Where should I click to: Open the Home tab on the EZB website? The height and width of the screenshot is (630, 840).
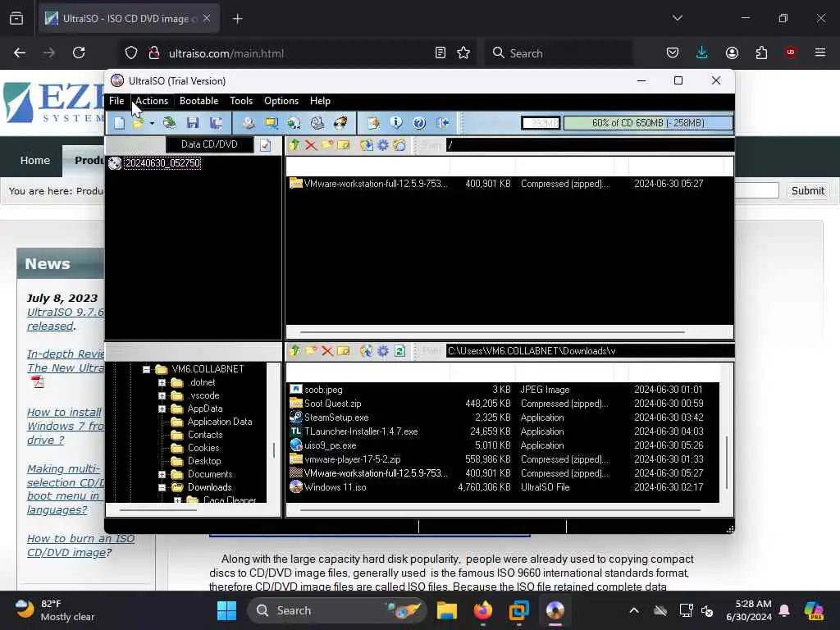click(34, 160)
